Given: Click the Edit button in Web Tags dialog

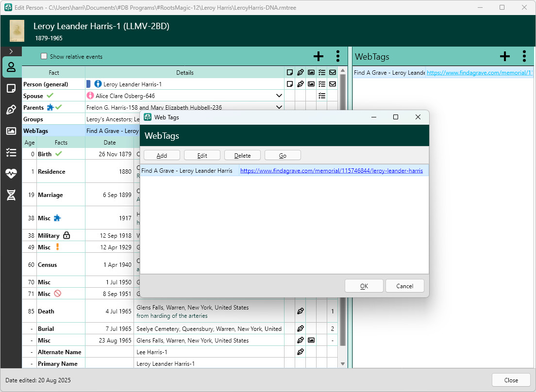Looking at the screenshot, I should (x=202, y=155).
